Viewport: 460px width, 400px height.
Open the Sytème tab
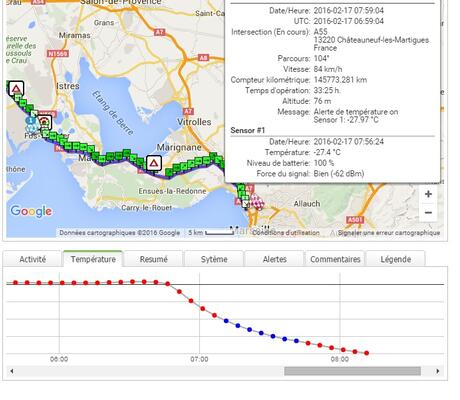pyautogui.click(x=214, y=259)
